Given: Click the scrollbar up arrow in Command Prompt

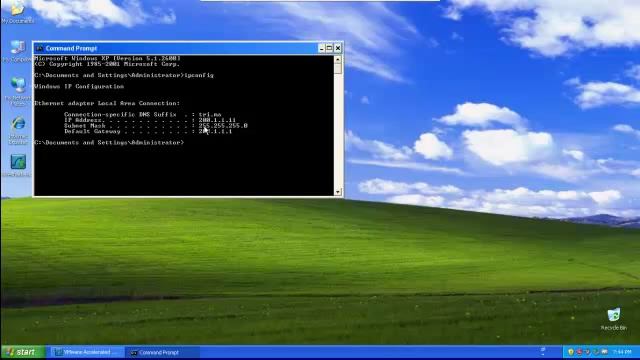Looking at the screenshot, I should pos(338,59).
